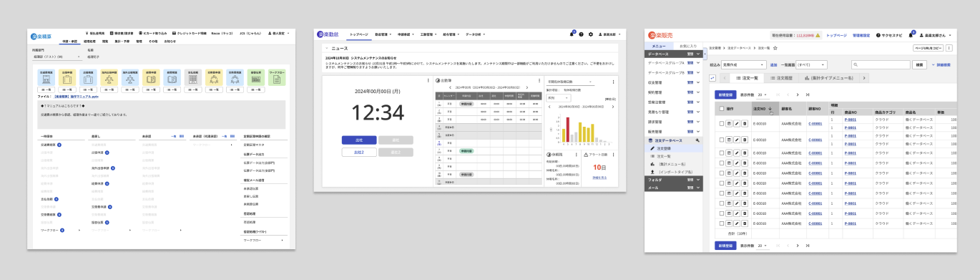Open kebab menu of 出勤簿 panel
Image resolution: width=980 pixels, height=280 pixels.
tap(539, 80)
